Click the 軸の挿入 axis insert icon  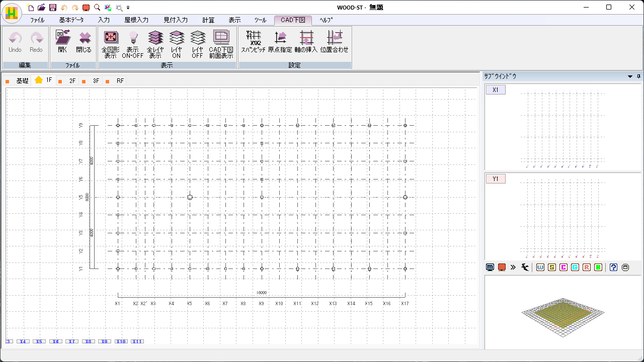click(306, 38)
